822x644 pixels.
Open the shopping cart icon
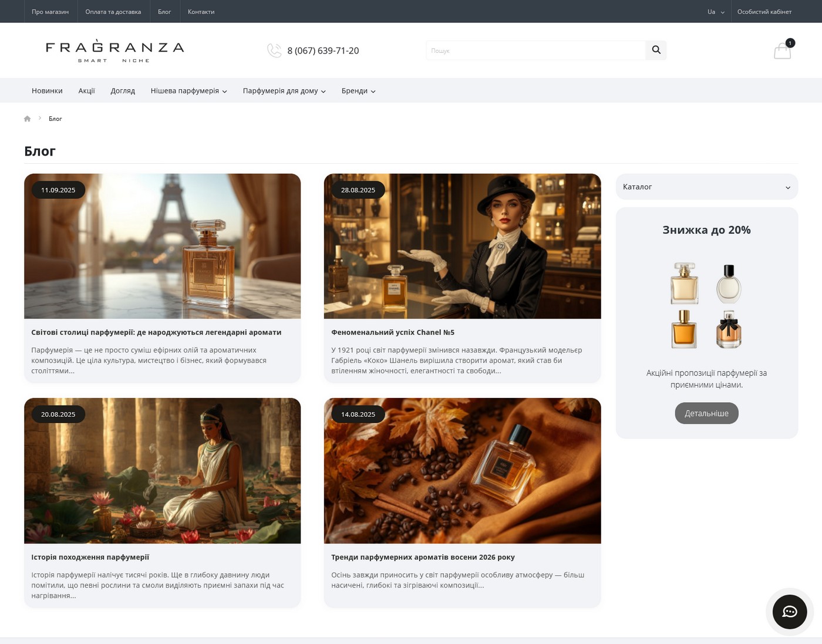pos(782,51)
